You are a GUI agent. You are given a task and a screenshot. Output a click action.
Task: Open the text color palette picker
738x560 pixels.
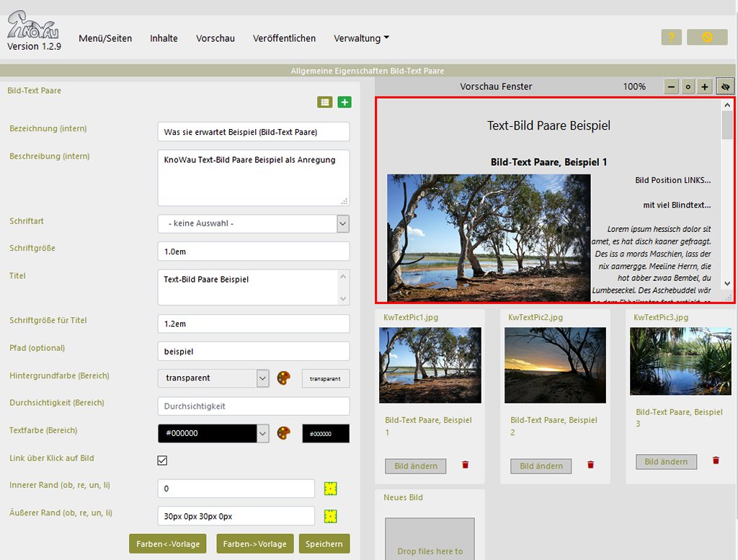[284, 433]
